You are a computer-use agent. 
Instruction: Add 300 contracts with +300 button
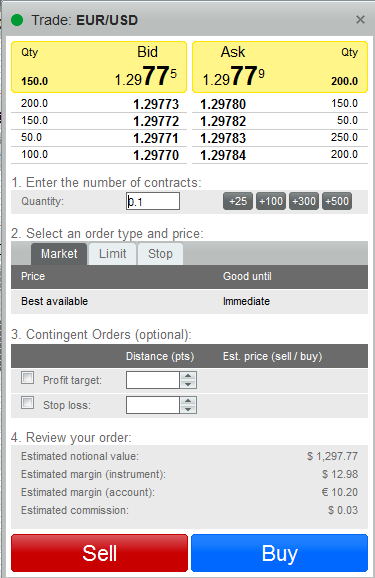pos(304,201)
